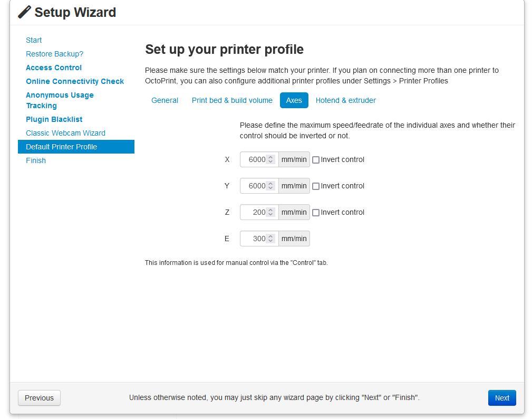Image resolution: width=532 pixels, height=419 pixels.
Task: Click the Z axis speed stepper arrows
Action: point(270,212)
